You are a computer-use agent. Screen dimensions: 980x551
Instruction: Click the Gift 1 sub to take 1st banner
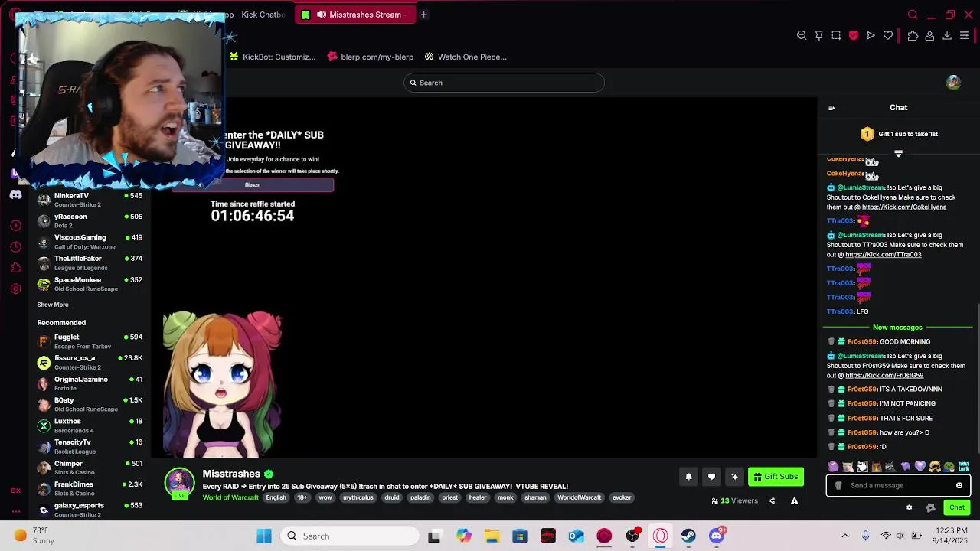(x=899, y=134)
